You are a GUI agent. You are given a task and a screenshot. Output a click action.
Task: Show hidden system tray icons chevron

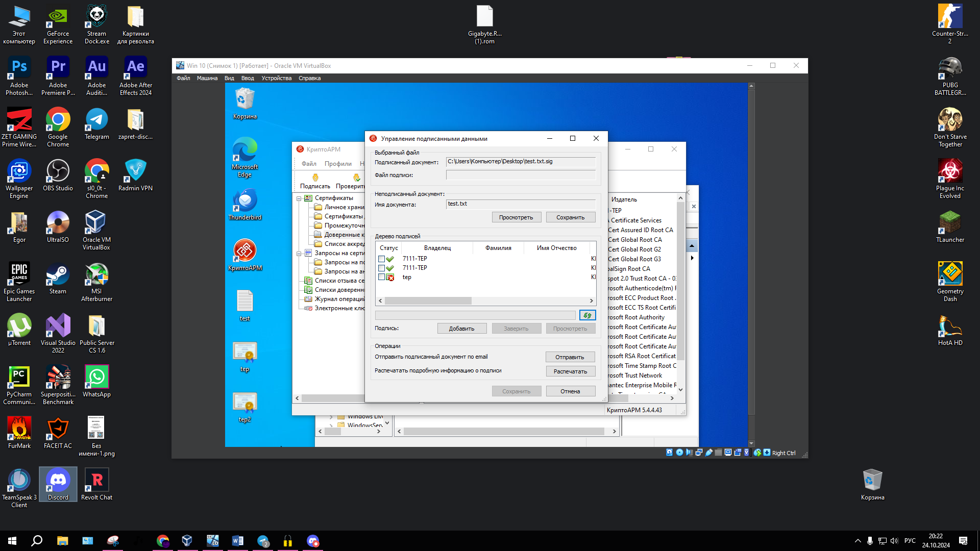click(x=857, y=541)
